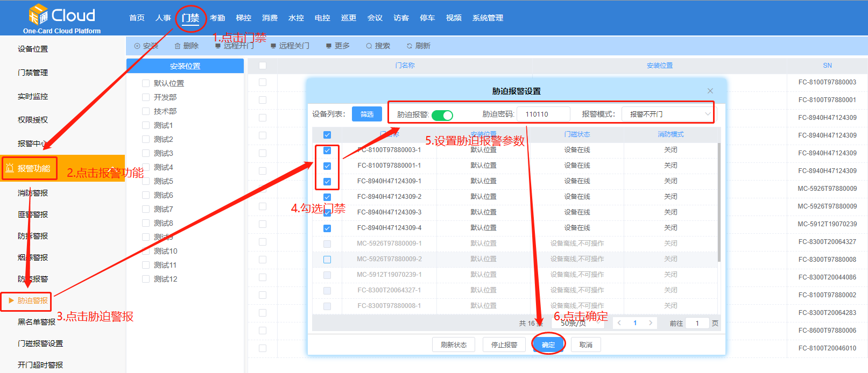Click the refresh (刷新) icon in toolbar
This screenshot has height=373, width=868.
(x=410, y=46)
